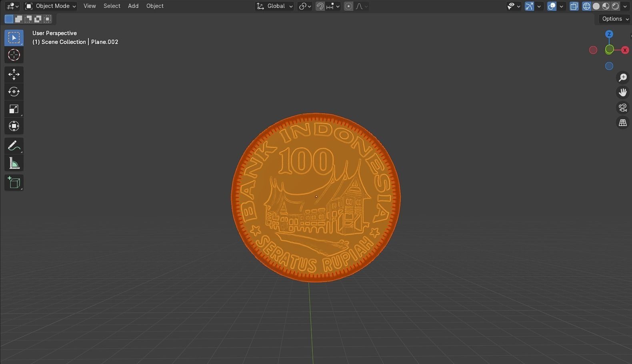Click the zoom magnifier viewport icon

pos(623,77)
